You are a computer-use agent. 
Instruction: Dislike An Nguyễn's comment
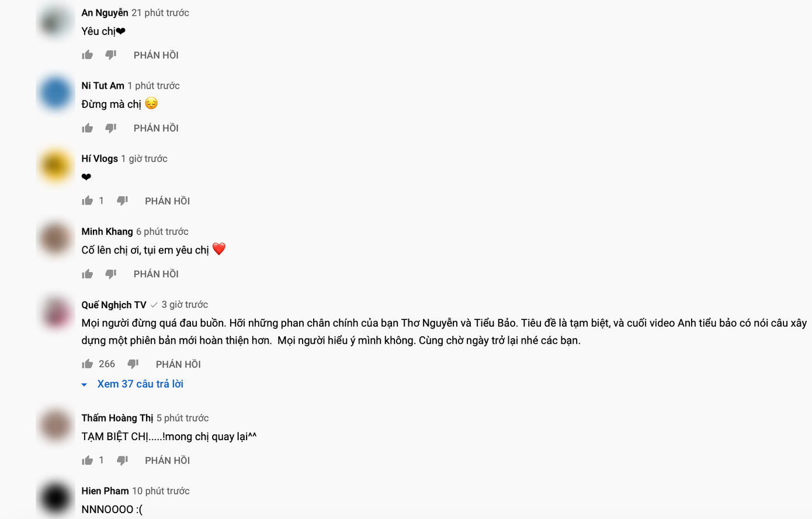(110, 55)
